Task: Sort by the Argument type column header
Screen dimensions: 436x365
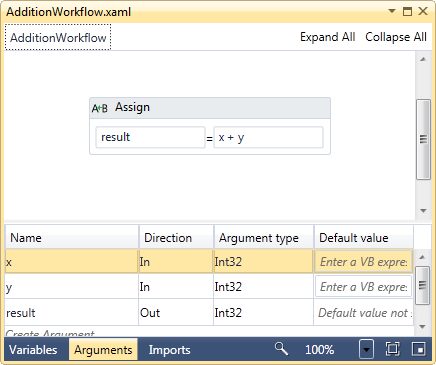Action: point(264,237)
